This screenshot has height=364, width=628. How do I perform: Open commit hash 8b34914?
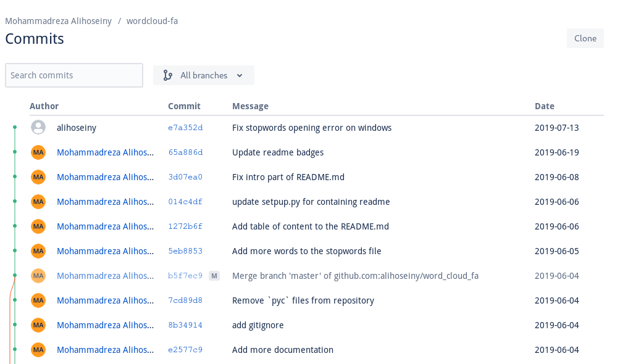tap(185, 325)
